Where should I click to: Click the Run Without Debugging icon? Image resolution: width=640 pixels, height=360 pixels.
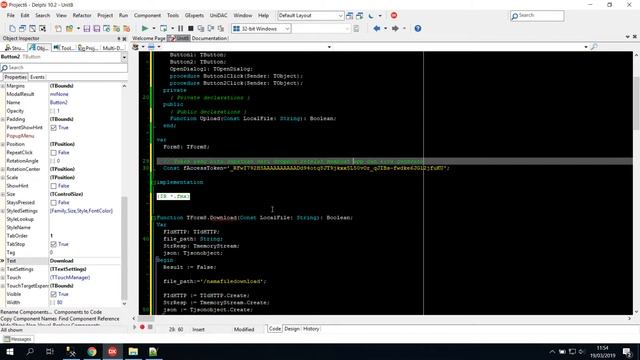click(164, 29)
